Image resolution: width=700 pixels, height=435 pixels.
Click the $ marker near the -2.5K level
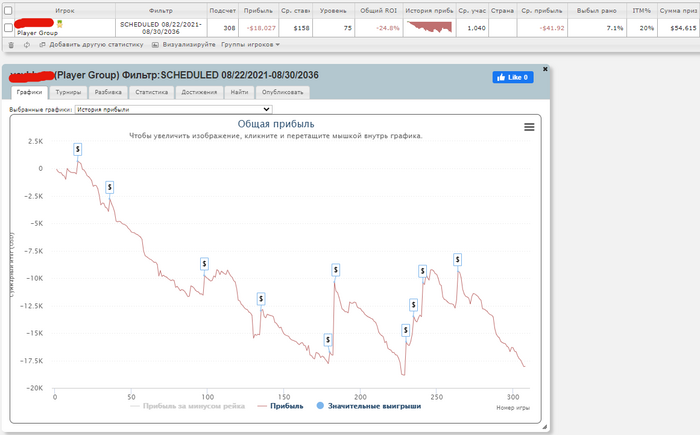[109, 187]
